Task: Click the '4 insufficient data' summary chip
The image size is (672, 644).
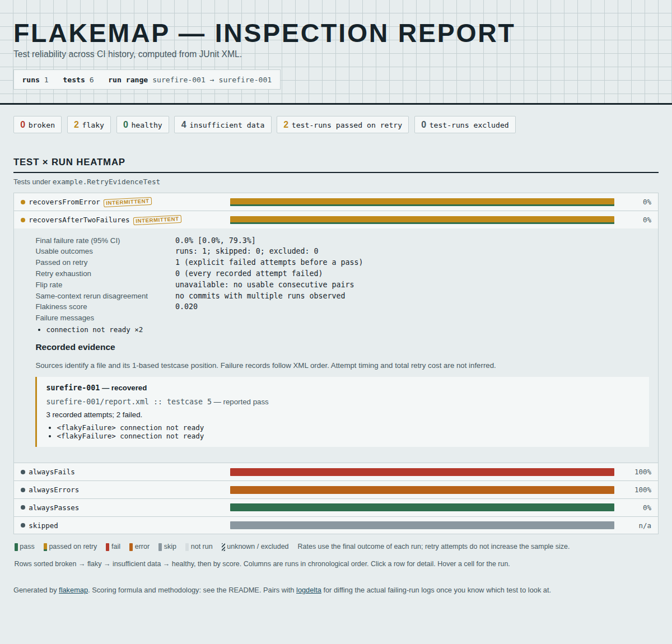Action: pos(223,125)
